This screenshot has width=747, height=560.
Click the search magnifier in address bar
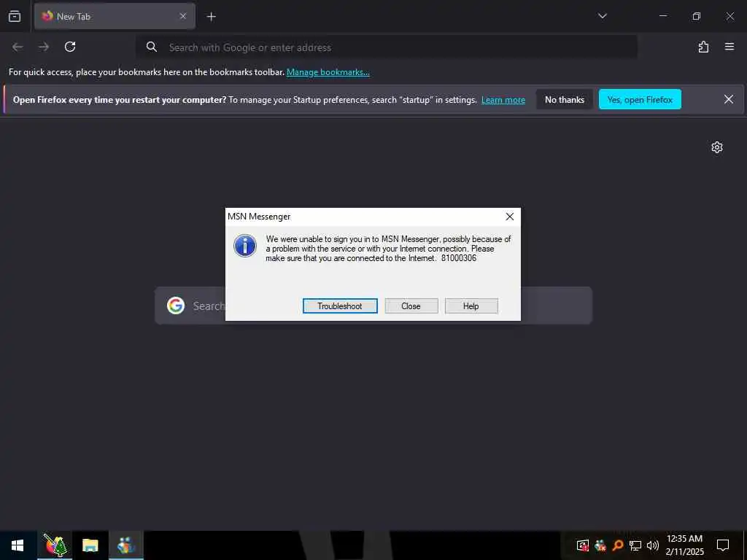click(x=152, y=47)
